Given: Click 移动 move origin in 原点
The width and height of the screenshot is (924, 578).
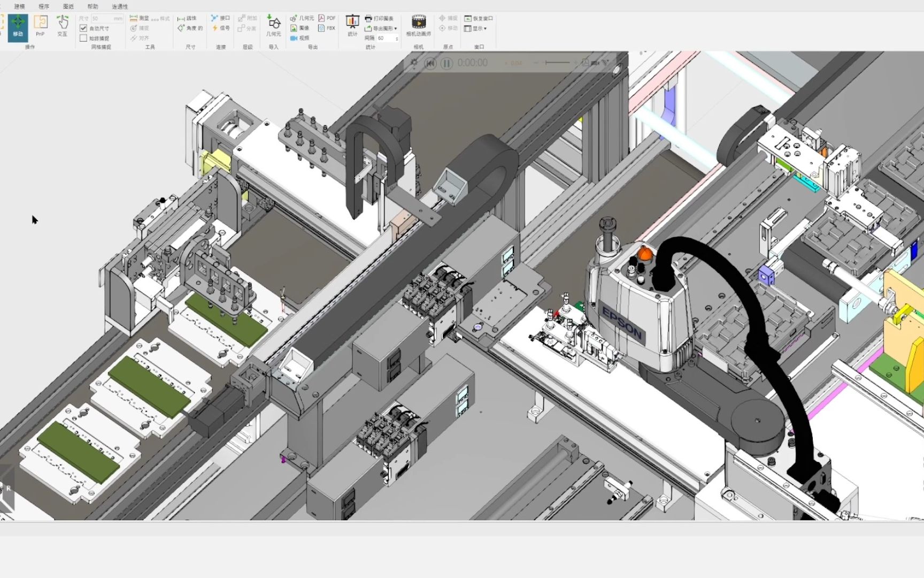Looking at the screenshot, I should 448,28.
